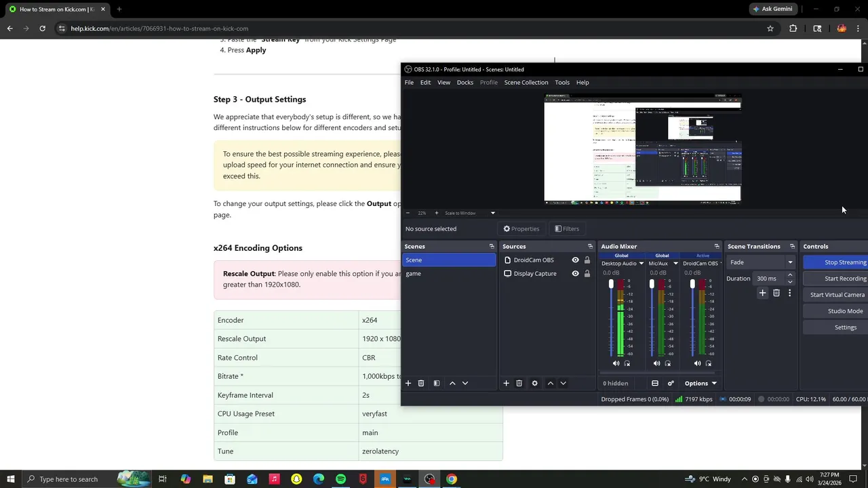The image size is (868, 488).
Task: Open the OBS File menu
Action: [409, 83]
